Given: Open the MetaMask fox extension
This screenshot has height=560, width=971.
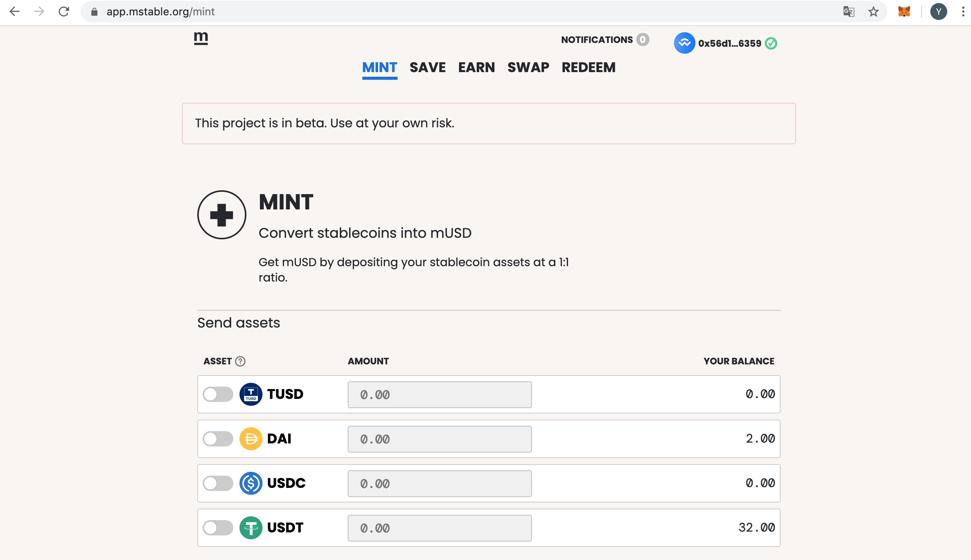Looking at the screenshot, I should [904, 12].
